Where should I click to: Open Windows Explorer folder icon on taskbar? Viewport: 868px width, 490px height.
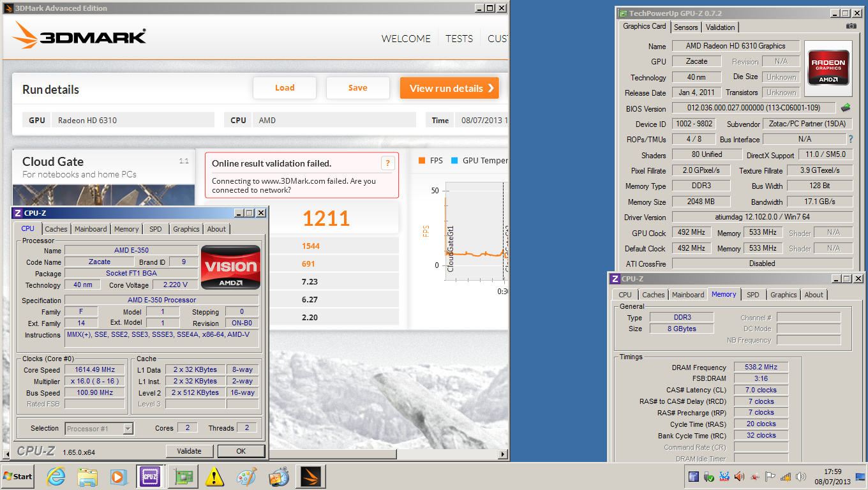coord(87,477)
